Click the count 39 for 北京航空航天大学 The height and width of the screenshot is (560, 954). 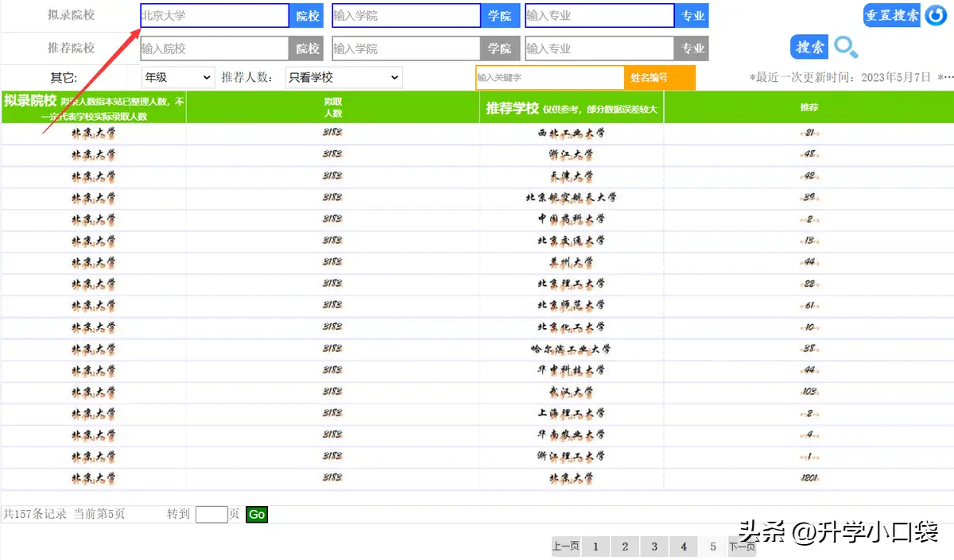click(810, 198)
